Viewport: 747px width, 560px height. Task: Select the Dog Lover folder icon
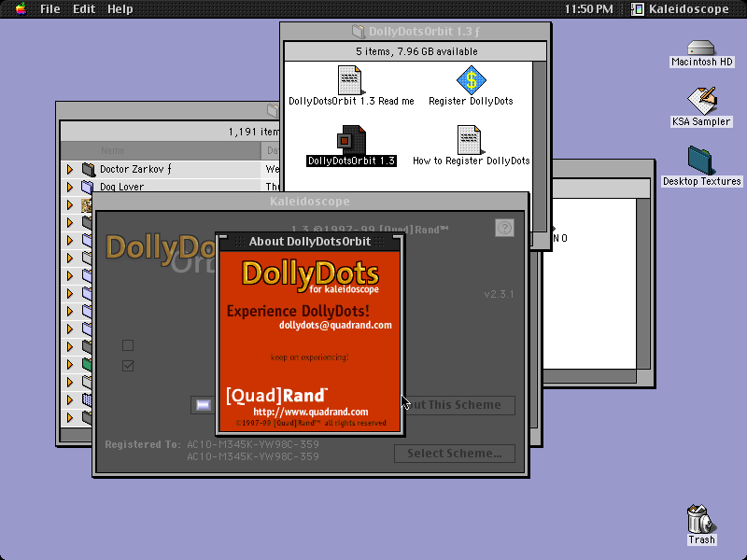click(87, 186)
